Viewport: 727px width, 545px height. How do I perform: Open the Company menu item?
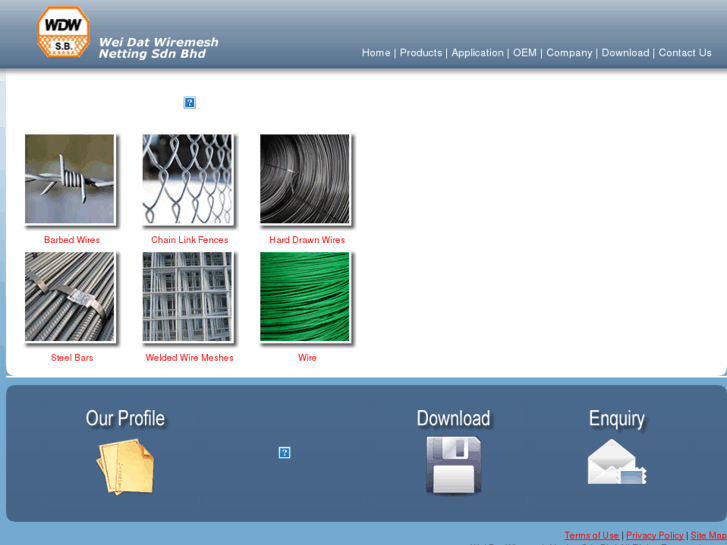[x=569, y=53]
